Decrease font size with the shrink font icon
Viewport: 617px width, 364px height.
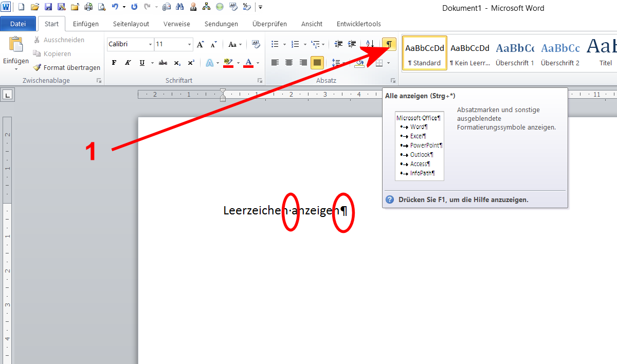214,44
